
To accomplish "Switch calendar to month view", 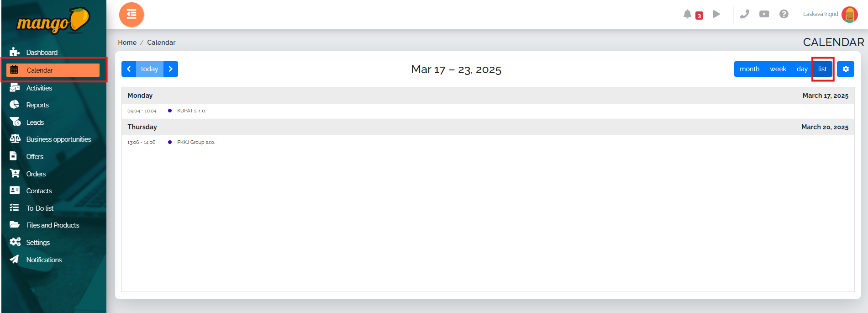I will point(749,69).
